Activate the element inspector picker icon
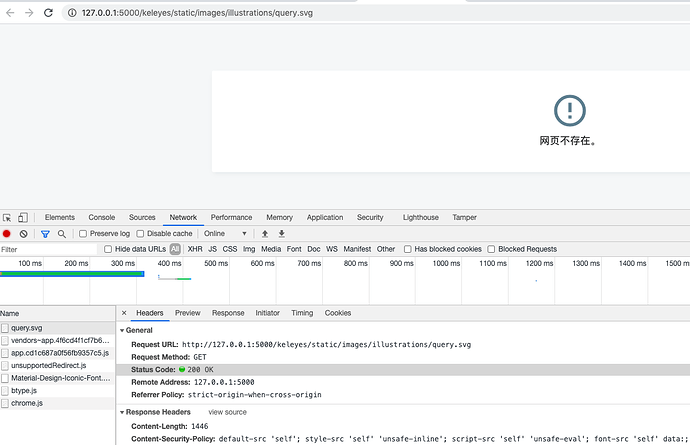 click(x=7, y=217)
